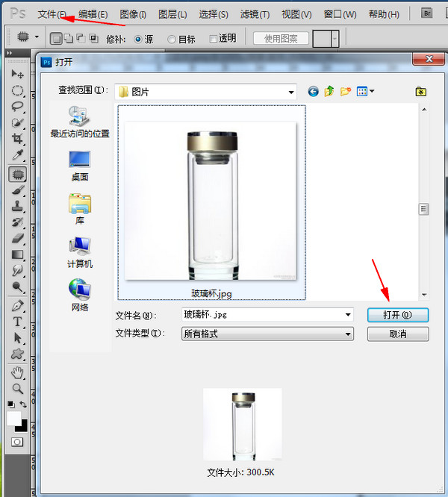Select the Move tool

[x=17, y=74]
